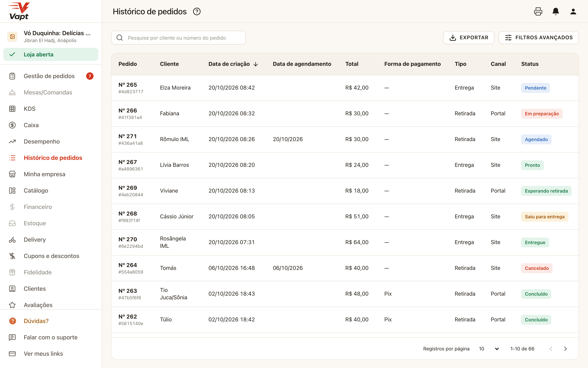Click the Minha empresa store icon
The height and width of the screenshot is (368, 588).
[12, 174]
